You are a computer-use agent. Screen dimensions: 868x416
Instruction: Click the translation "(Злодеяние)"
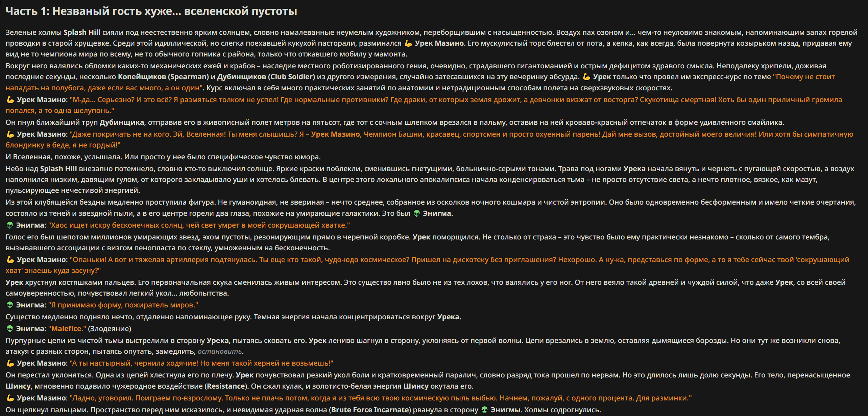coord(110,329)
